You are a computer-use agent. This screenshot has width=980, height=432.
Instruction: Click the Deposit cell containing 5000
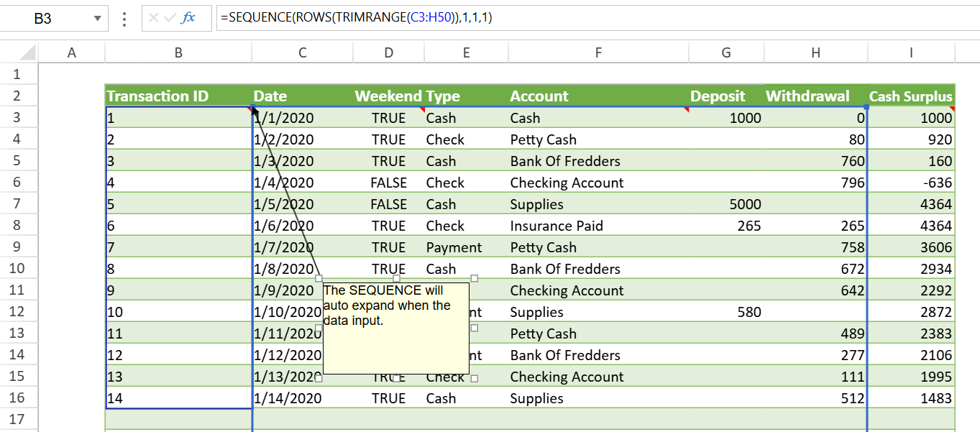pyautogui.click(x=725, y=204)
